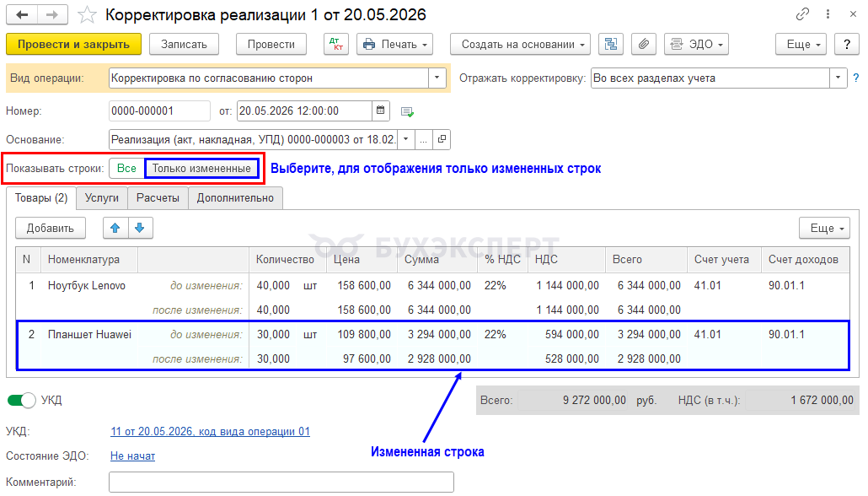Switch to the Расчеты tab

[x=158, y=198]
